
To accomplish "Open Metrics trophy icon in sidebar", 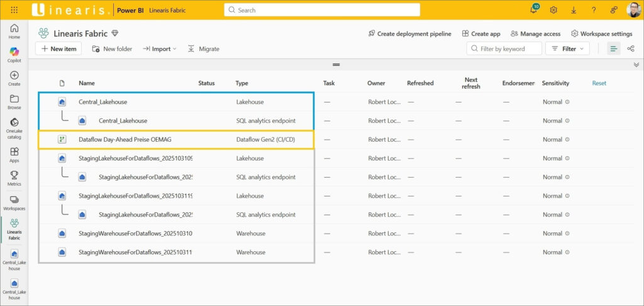I will tap(14, 178).
